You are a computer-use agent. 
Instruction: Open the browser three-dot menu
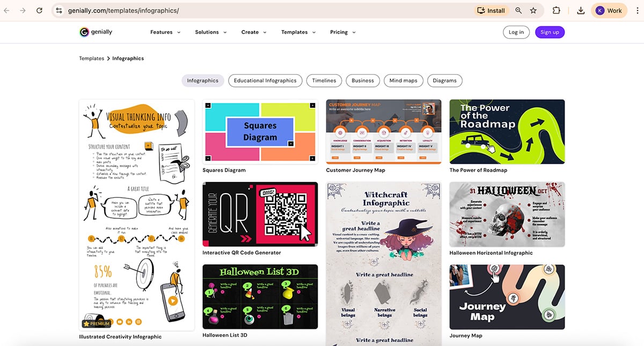(x=636, y=10)
